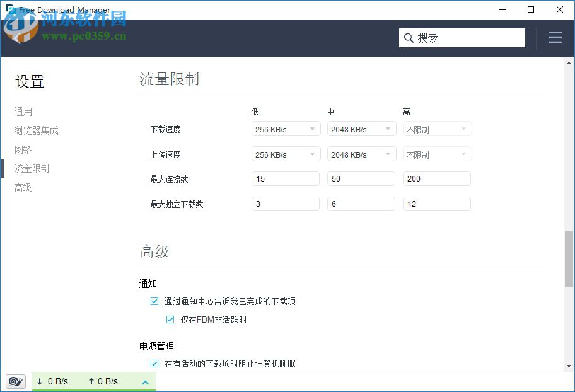Open the hamburger menu in top-right corner

[x=555, y=37]
